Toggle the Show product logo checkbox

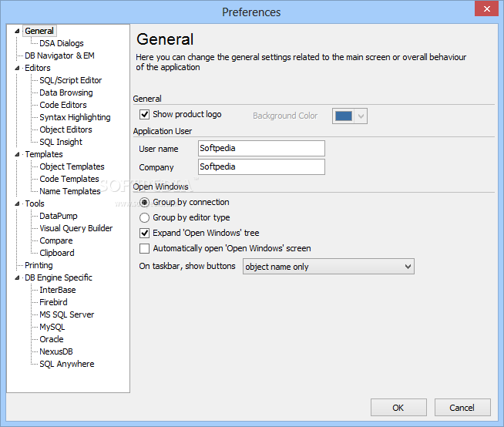tap(145, 115)
